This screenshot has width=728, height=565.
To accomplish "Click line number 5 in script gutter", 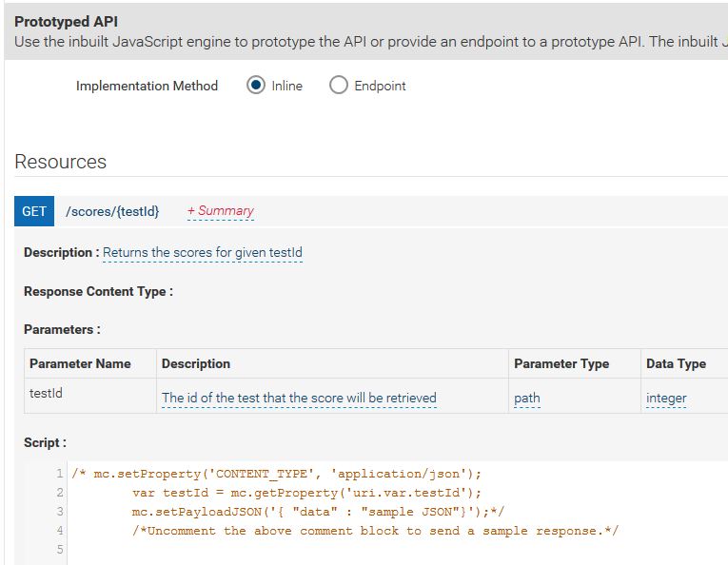I will point(59,550).
